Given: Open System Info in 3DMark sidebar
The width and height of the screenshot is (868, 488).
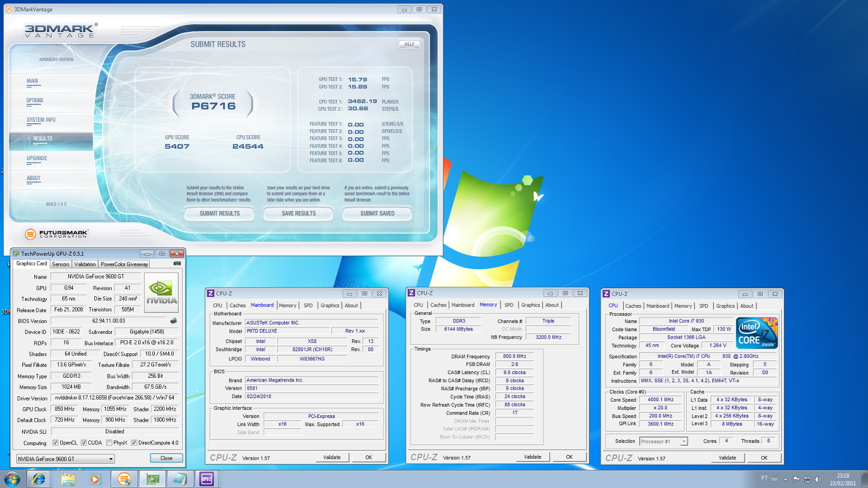Looking at the screenshot, I should [x=41, y=120].
